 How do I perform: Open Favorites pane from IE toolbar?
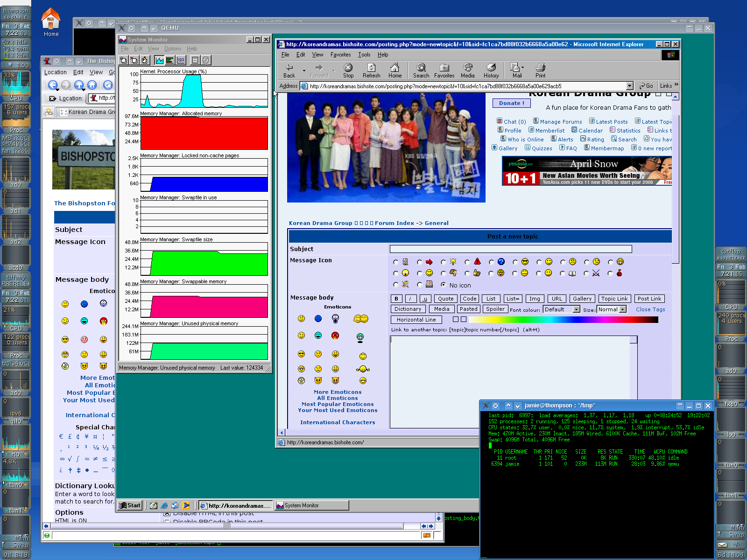coord(444,70)
